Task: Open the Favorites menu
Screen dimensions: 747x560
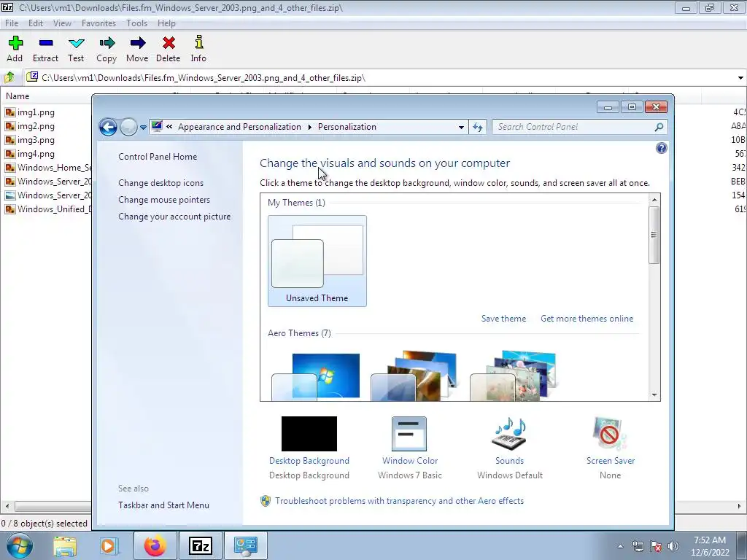Action: click(x=98, y=23)
